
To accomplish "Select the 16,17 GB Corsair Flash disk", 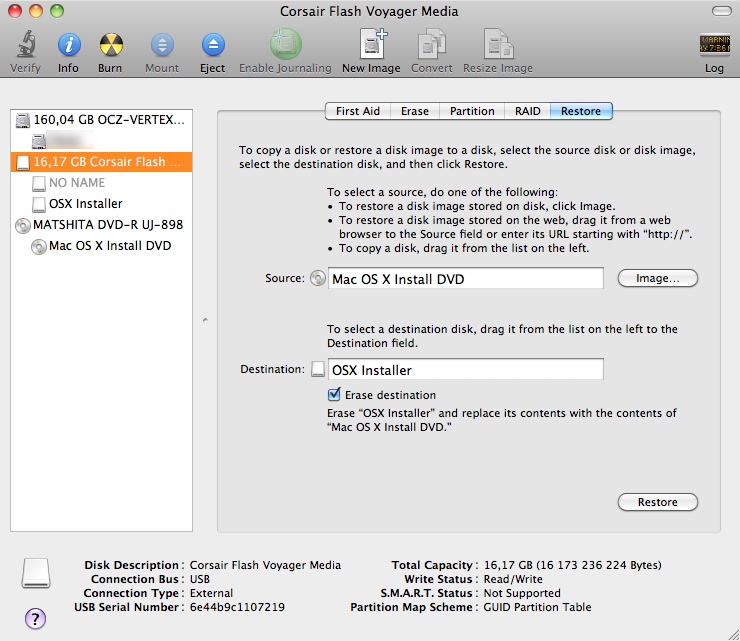I will [101, 162].
